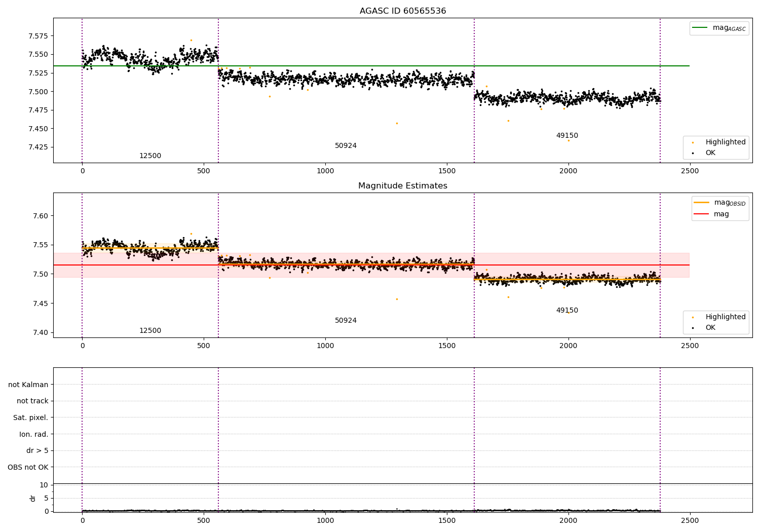Click the 7.525 y-axis tick label

pos(39,73)
